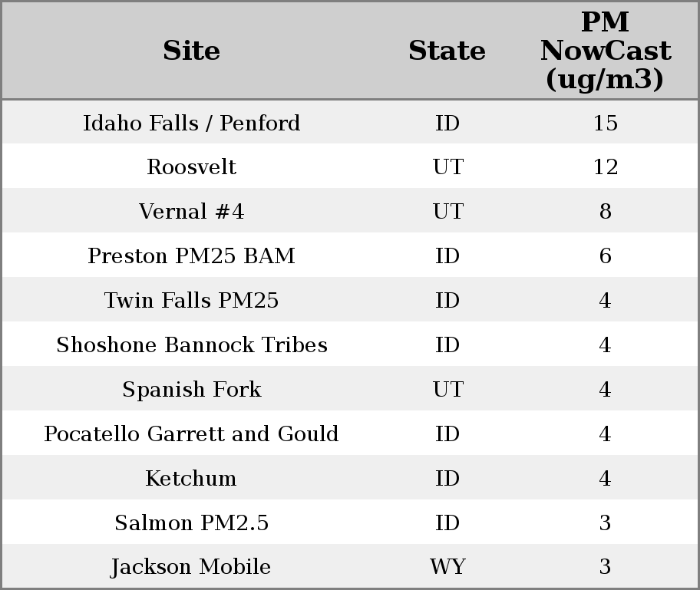Viewport: 700px width, 590px height.
Task: Open the Preston PM25 BAM site
Action: coord(191,256)
